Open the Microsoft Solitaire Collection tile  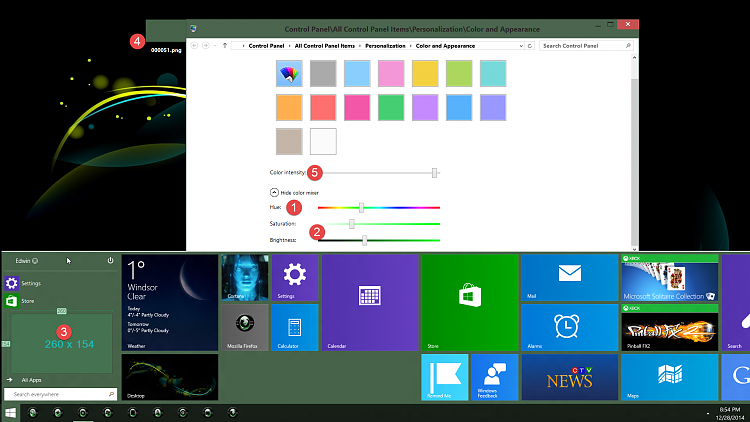(670, 278)
